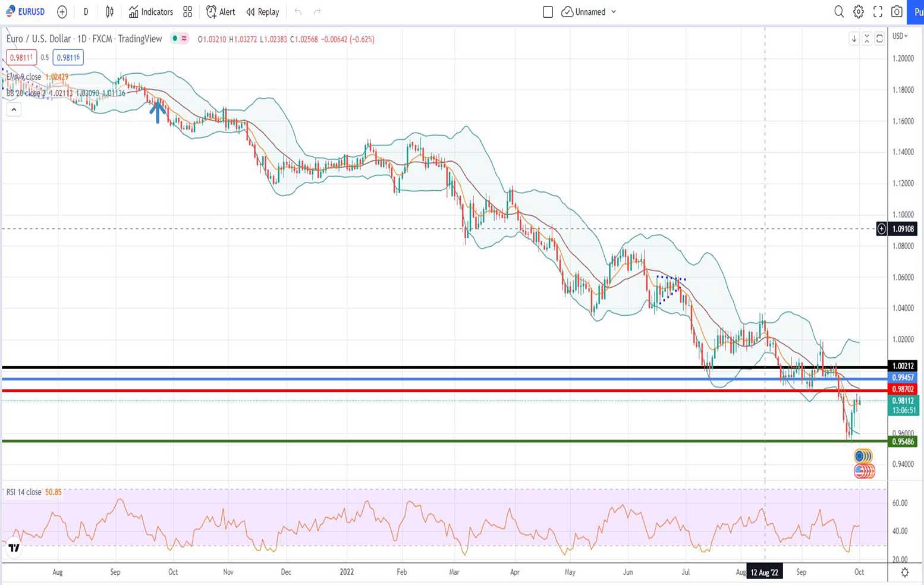Click the down-arrow icon at chart's top right
This screenshot has width=924, height=585.
tap(854, 39)
